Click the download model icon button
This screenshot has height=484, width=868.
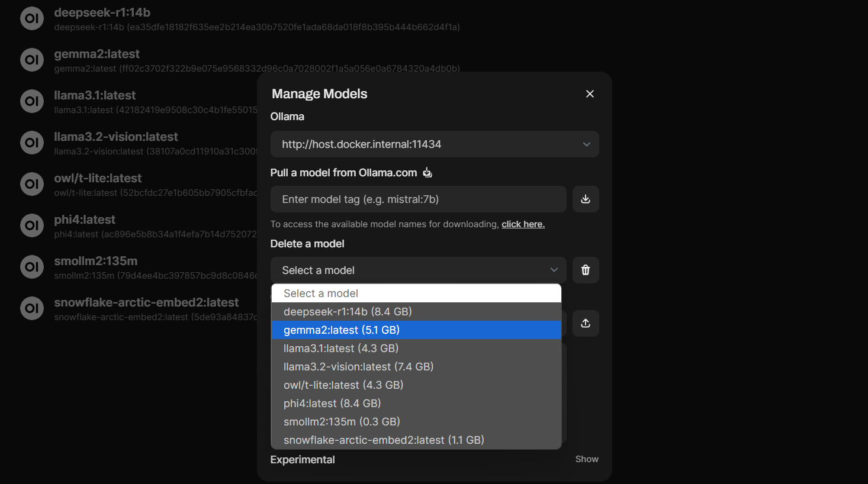pos(585,199)
